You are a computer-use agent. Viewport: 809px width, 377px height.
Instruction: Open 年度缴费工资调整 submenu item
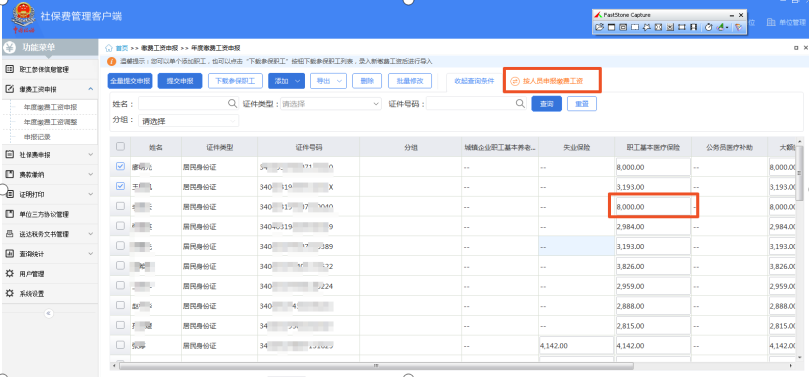(50, 122)
